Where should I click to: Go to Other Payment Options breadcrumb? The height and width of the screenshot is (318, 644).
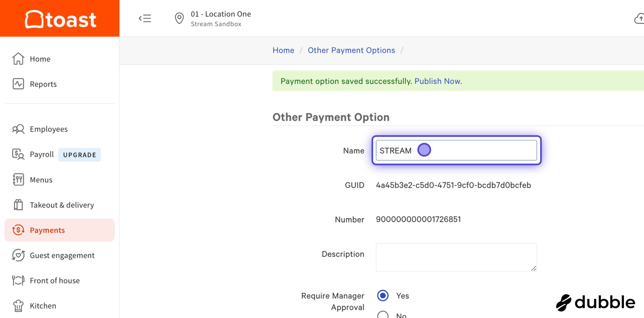(351, 50)
